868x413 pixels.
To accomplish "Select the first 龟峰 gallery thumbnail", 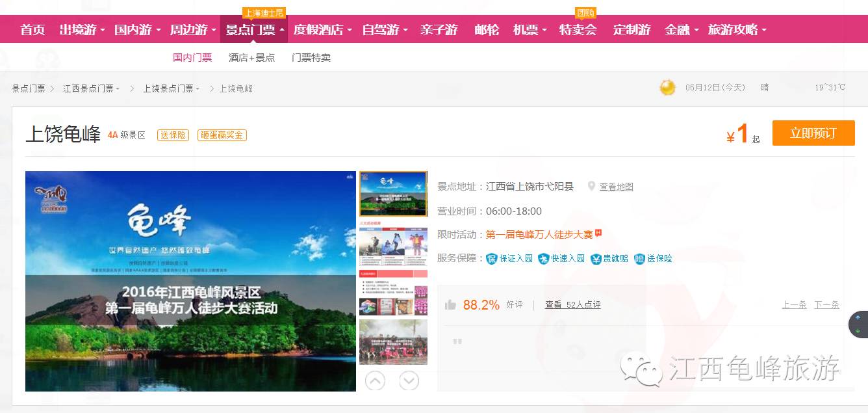I will pos(393,194).
